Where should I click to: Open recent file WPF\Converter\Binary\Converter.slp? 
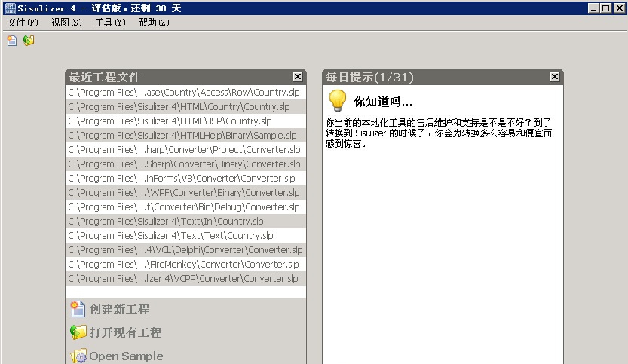[x=185, y=193]
